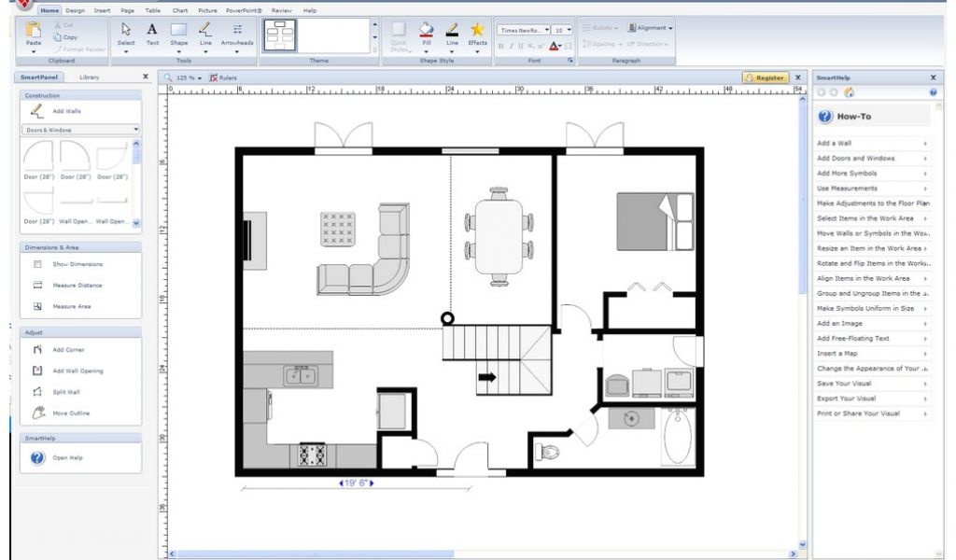The width and height of the screenshot is (956, 560).
Task: Click the font color red A swatch
Action: coord(554,46)
